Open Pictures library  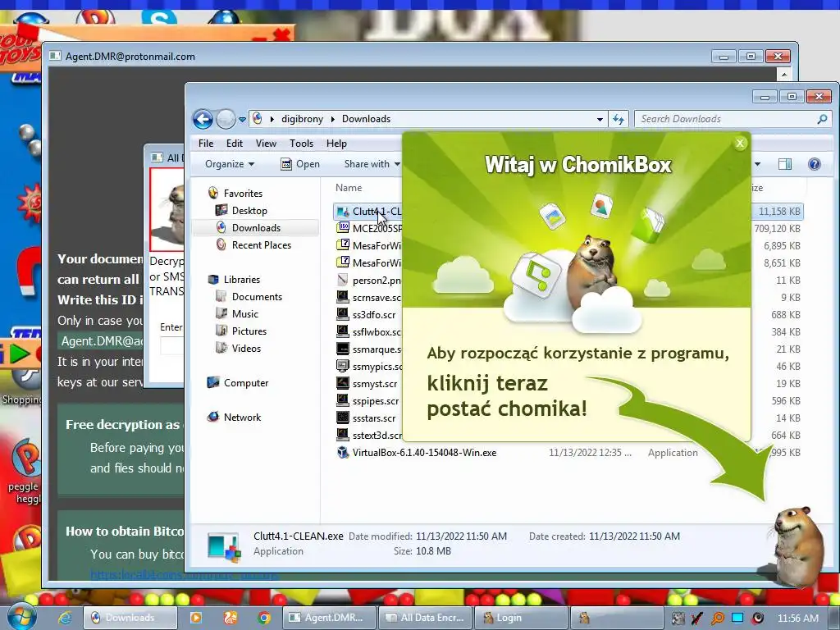coord(249,331)
